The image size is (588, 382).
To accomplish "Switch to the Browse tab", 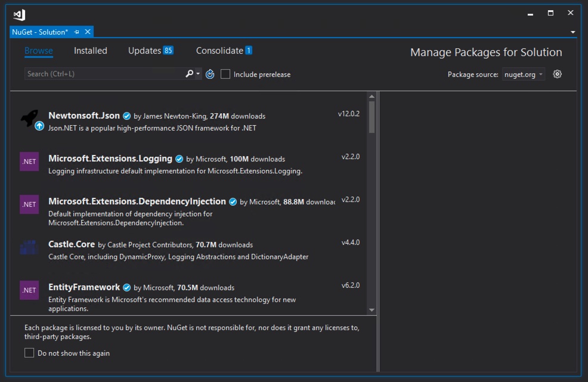I will [x=39, y=51].
